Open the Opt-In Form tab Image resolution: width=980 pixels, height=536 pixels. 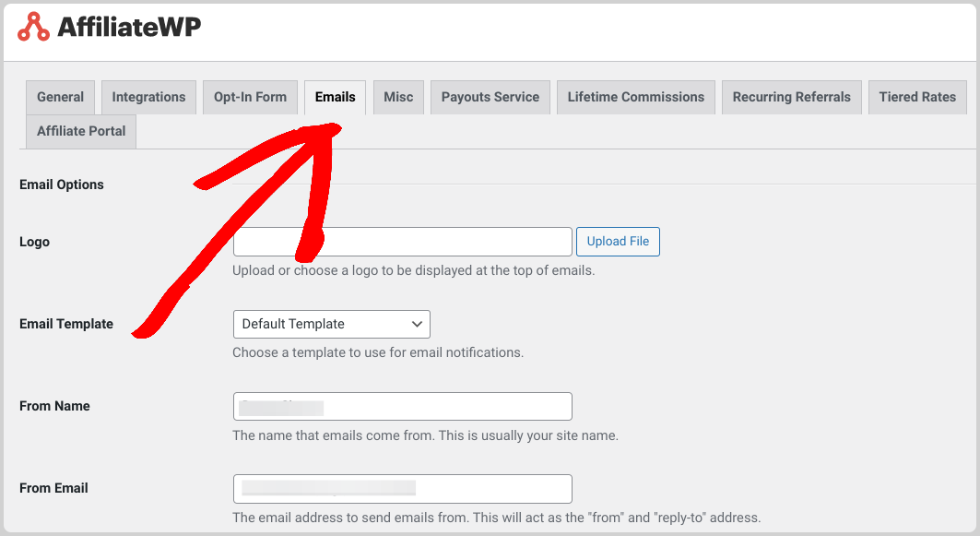pos(250,97)
